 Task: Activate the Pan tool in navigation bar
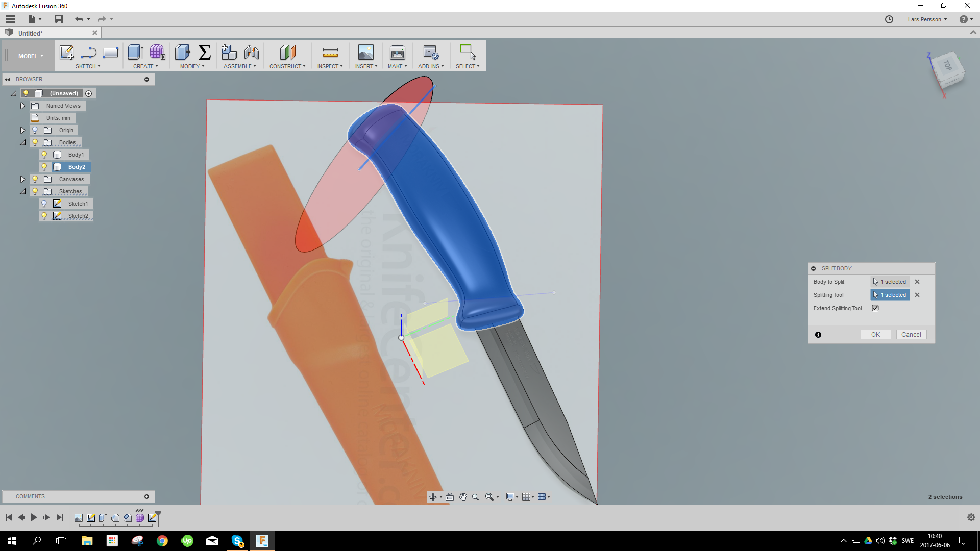coord(463,496)
